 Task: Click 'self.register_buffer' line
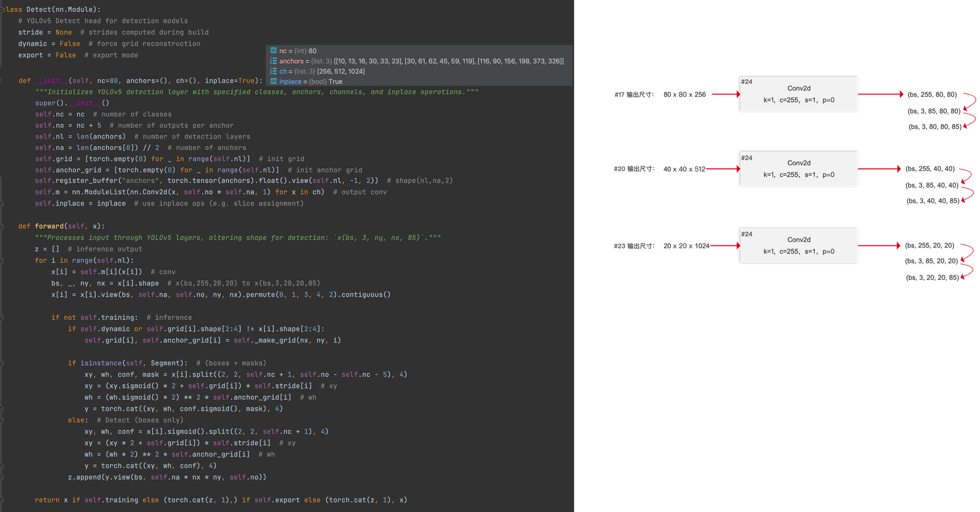tap(244, 181)
